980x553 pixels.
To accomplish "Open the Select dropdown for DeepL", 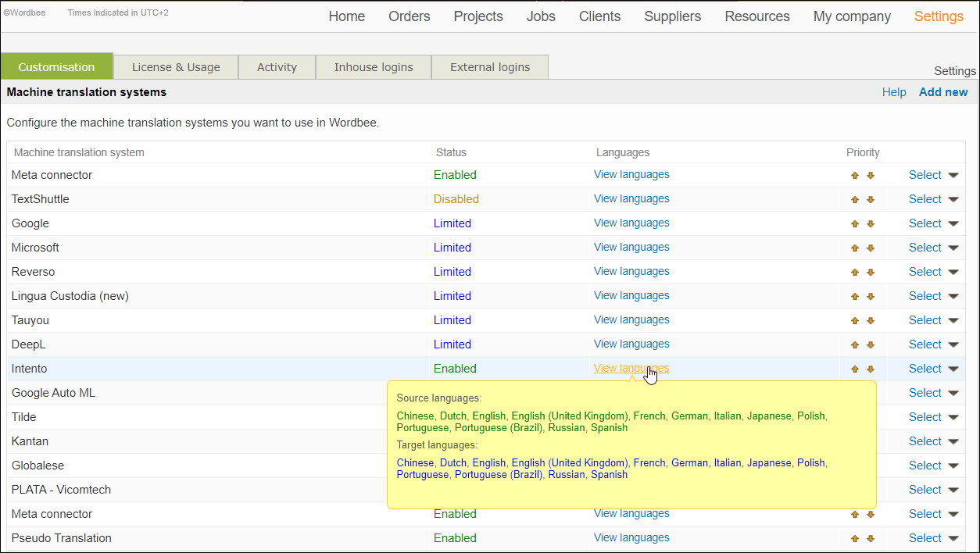I will (925, 344).
